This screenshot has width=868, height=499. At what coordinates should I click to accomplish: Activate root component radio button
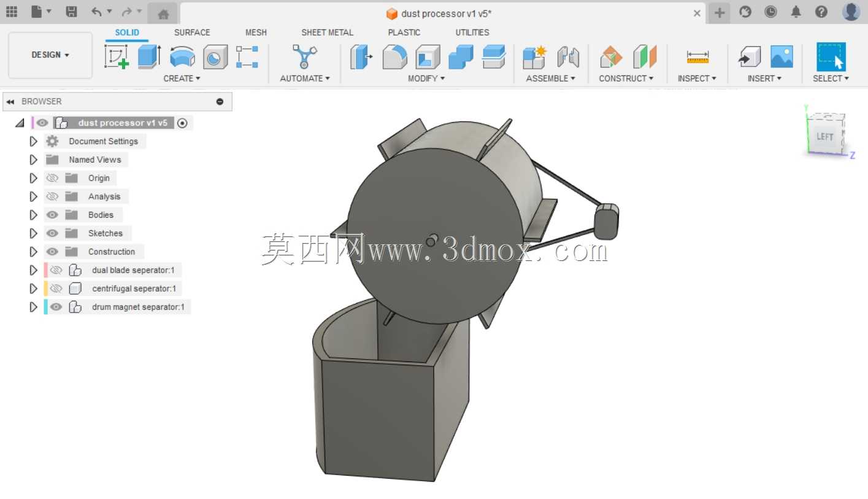[182, 123]
